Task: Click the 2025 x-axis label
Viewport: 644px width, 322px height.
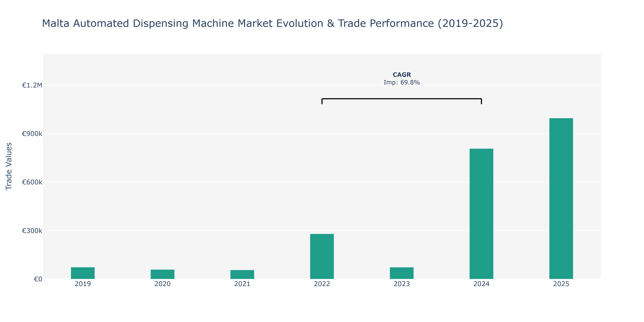Action: pos(561,284)
